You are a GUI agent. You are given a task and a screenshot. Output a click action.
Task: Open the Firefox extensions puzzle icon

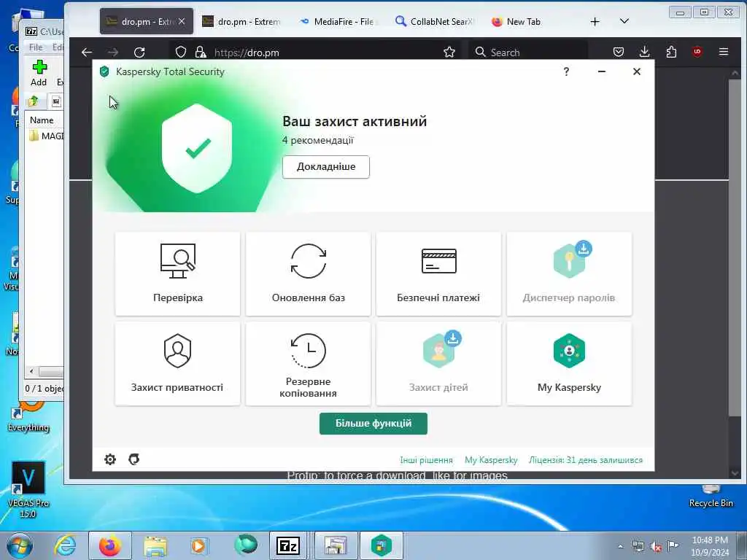[671, 52]
